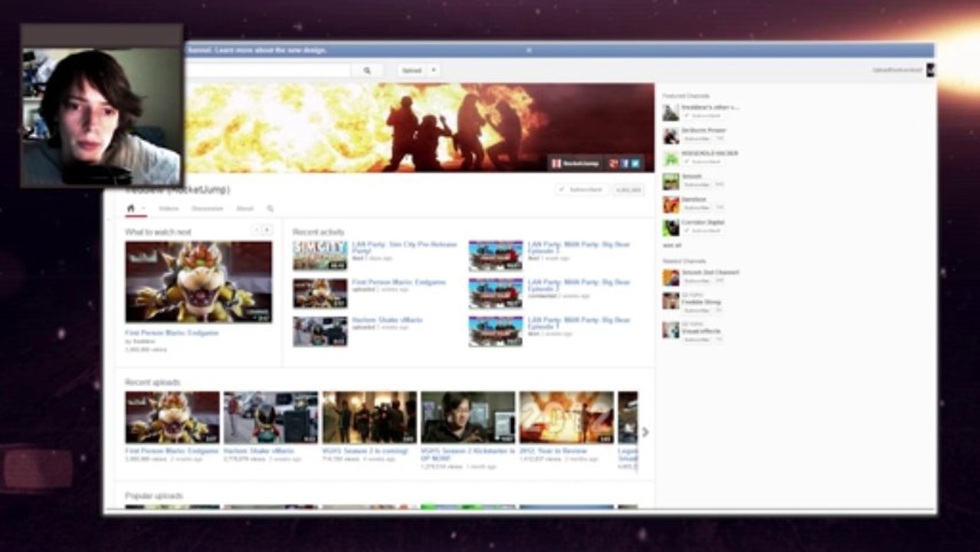The height and width of the screenshot is (552, 980).
Task: Open Visual effects related channel avatar
Action: pos(671,330)
